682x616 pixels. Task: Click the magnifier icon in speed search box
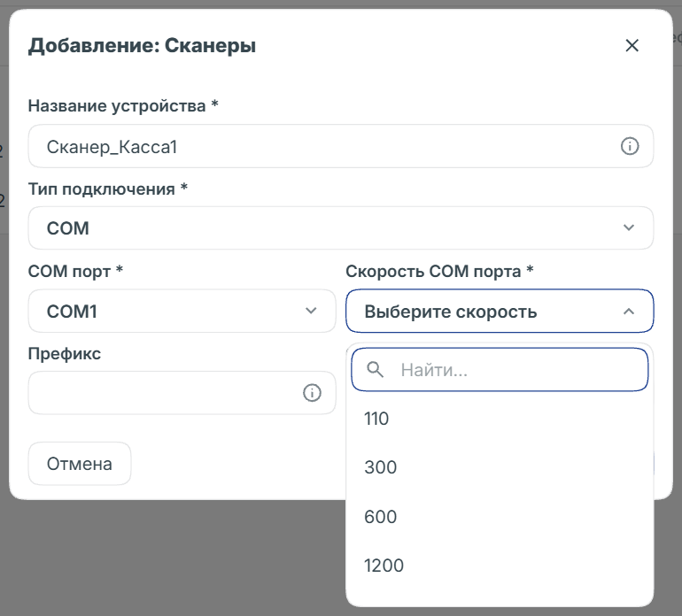click(375, 370)
